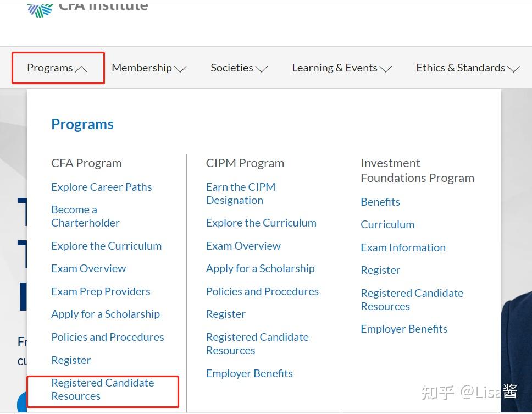This screenshot has width=532, height=414.
Task: Click the CFA Institute logo icon
Action: pos(40,9)
